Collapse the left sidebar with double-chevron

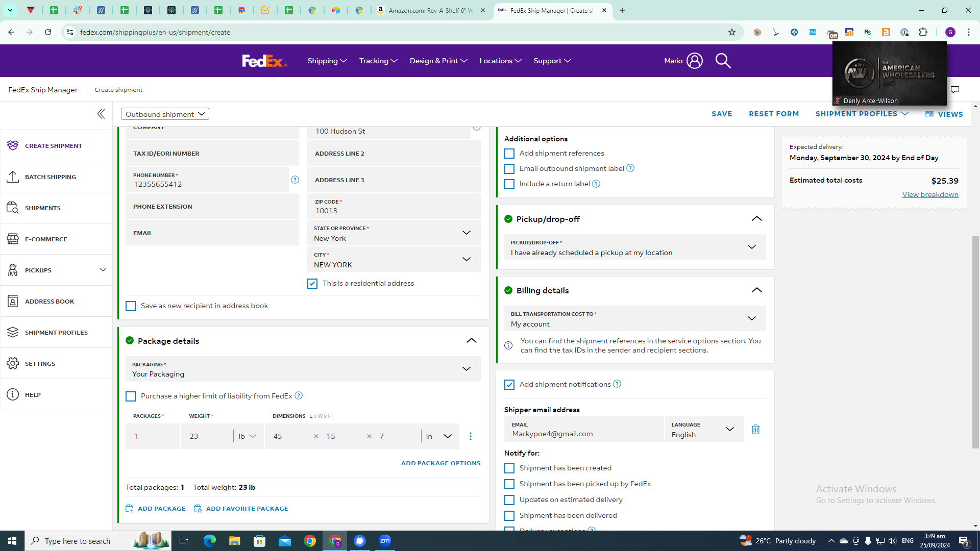coord(101,114)
